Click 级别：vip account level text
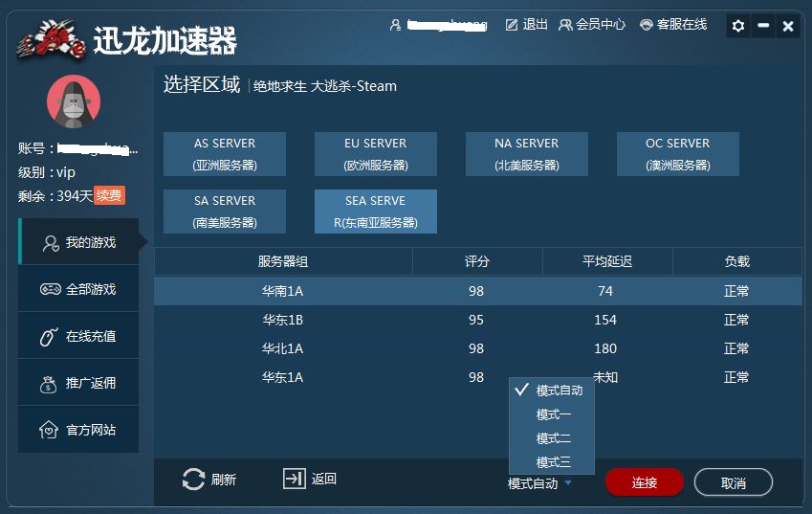Screen dimensions: 812x514 tap(47, 172)
